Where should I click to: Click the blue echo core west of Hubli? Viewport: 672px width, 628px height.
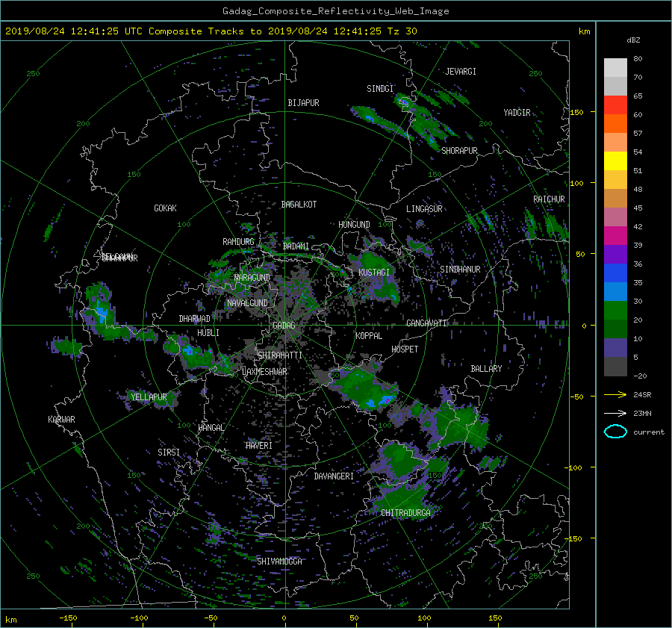tap(187, 351)
